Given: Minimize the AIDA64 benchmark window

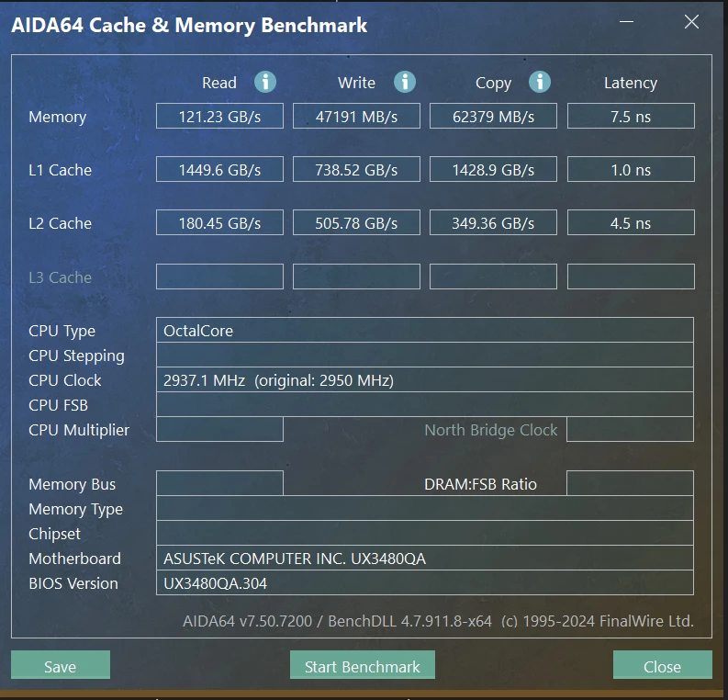Looking at the screenshot, I should [626, 22].
